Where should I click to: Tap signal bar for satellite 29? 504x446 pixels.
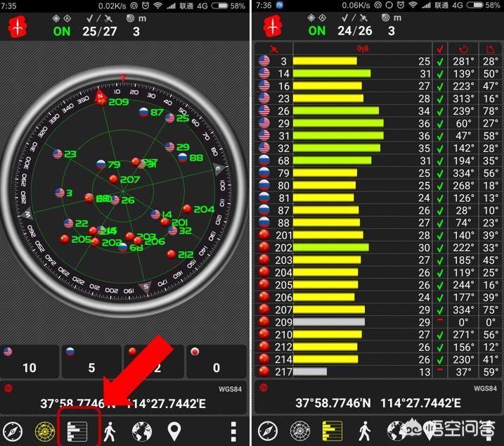coord(338,124)
